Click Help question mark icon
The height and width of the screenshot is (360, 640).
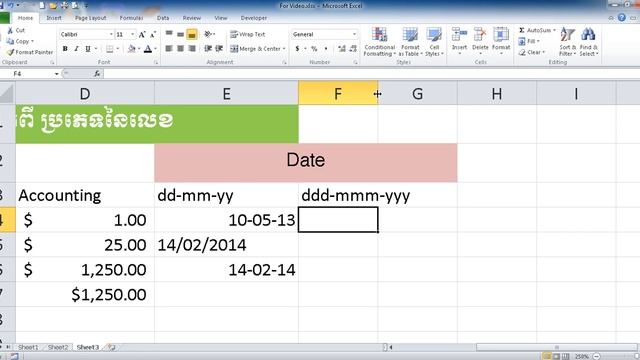point(622,17)
